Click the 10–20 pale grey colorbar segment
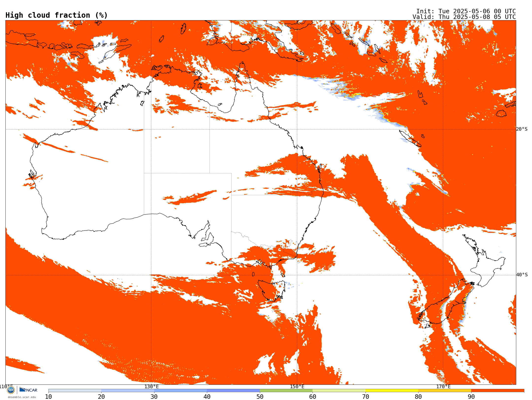This screenshot has width=532, height=400. pos(75,391)
